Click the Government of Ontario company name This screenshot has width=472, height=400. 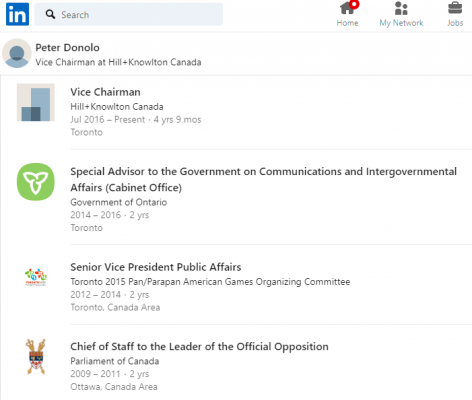119,202
